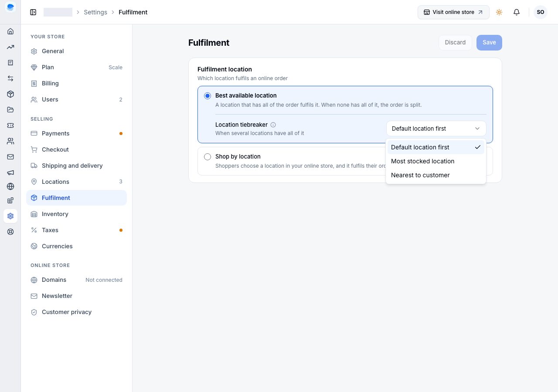Click the two-way arrows icon in the left rail
This screenshot has width=558, height=392.
[x=10, y=78]
